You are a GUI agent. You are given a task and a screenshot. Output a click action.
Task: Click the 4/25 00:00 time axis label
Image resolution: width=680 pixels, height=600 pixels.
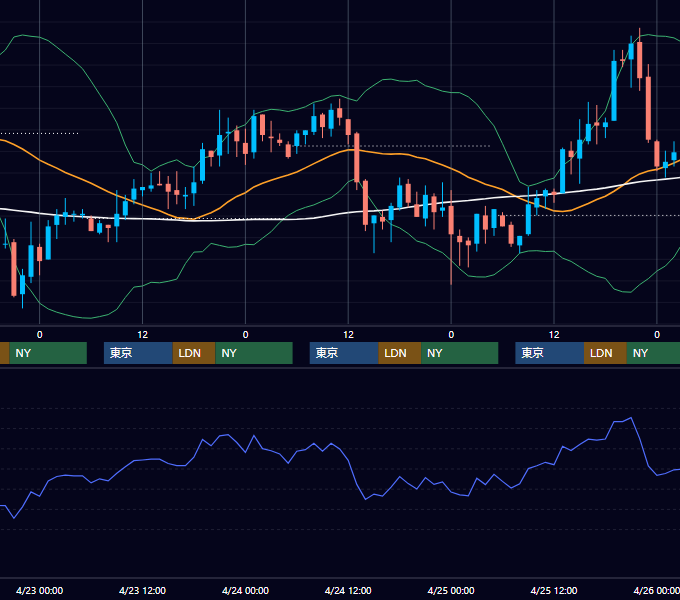[x=451, y=590]
